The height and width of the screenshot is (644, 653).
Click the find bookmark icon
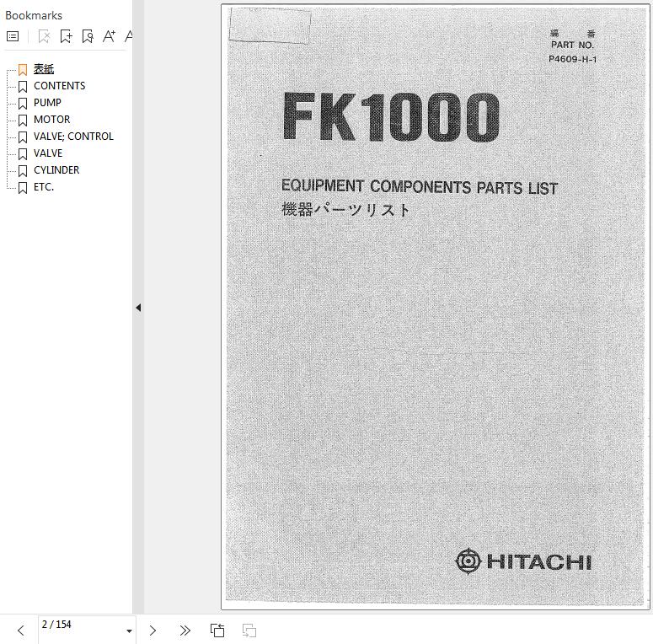tap(88, 36)
